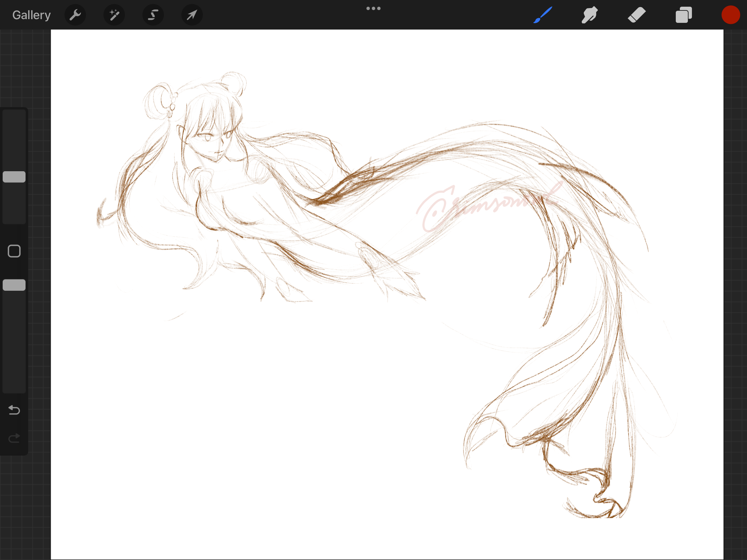
Task: Open the Actions wrench menu
Action: [75, 15]
